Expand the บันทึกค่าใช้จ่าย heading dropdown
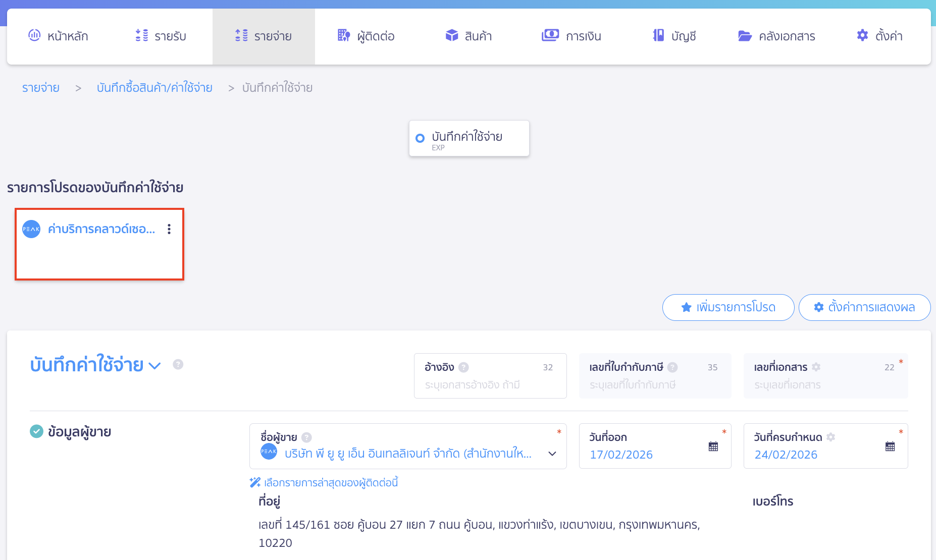The image size is (936, 560). (x=155, y=365)
